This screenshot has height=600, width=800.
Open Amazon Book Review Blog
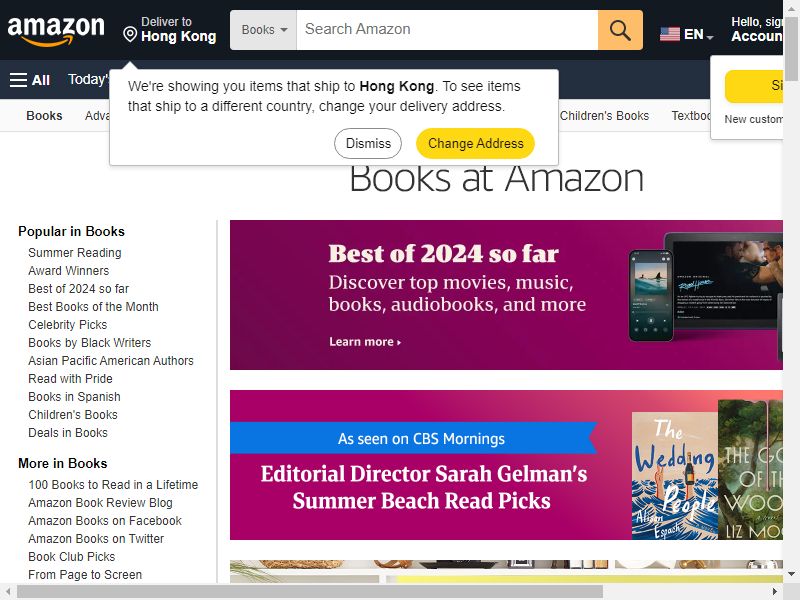101,503
